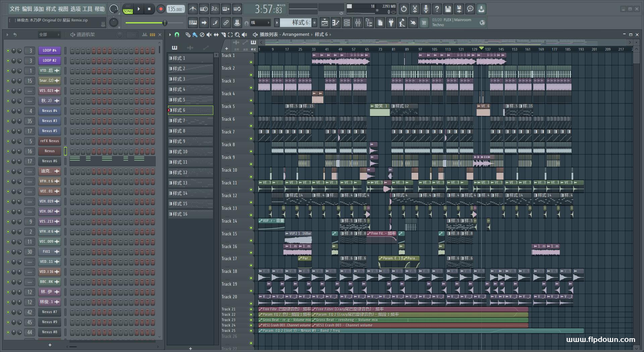Select the playlist zoom magnifier tool
The height and width of the screenshot is (352, 644).
coord(237,35)
